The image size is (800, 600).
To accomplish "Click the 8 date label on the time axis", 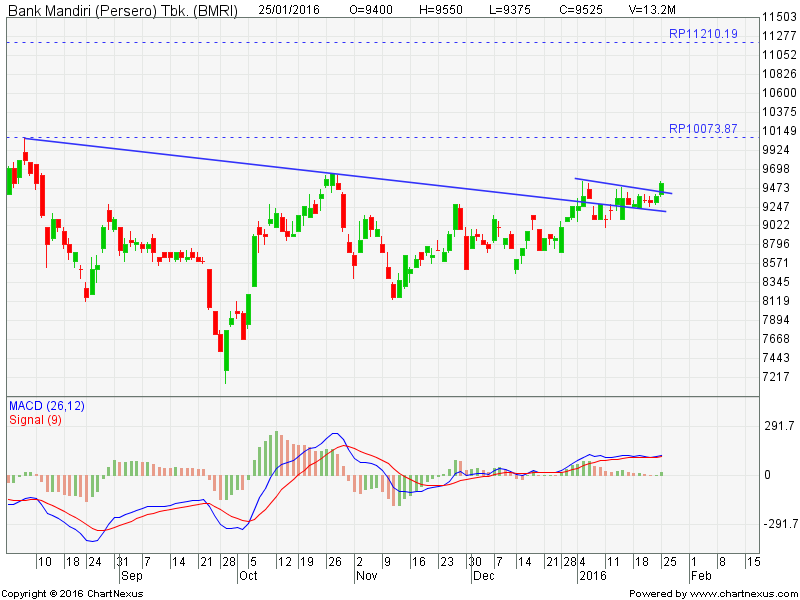I will pyautogui.click(x=721, y=562).
